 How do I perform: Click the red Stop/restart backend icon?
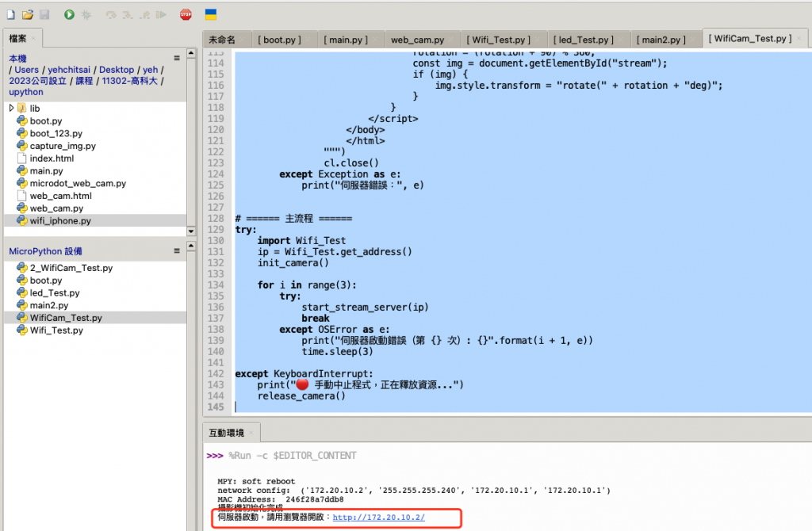[186, 14]
